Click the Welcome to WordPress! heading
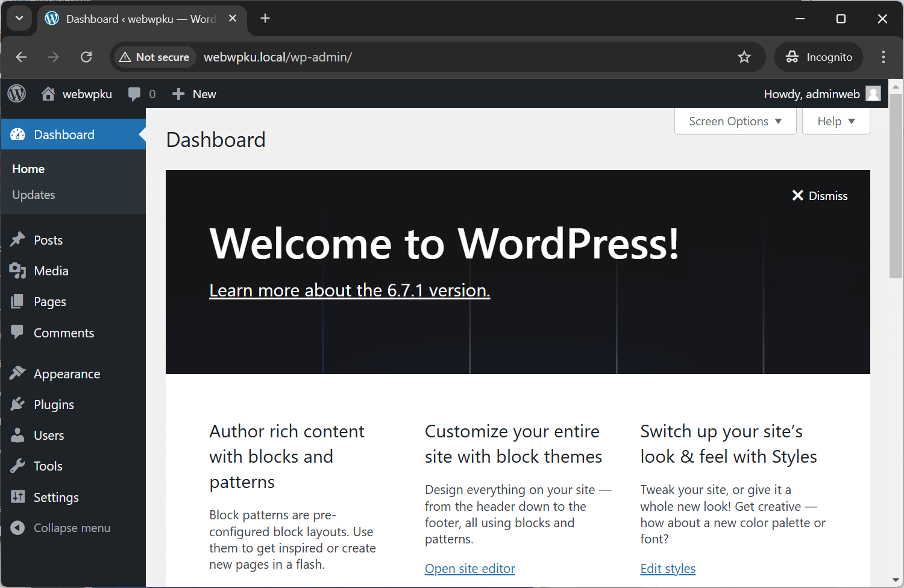The height and width of the screenshot is (588, 904). tap(444, 244)
